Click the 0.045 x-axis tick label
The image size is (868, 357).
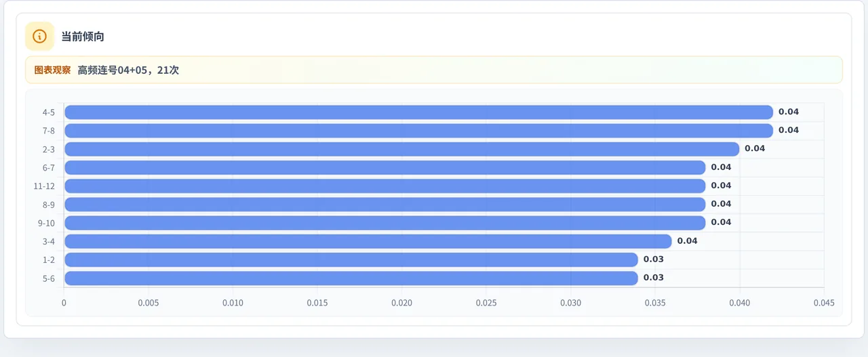pyautogui.click(x=824, y=303)
